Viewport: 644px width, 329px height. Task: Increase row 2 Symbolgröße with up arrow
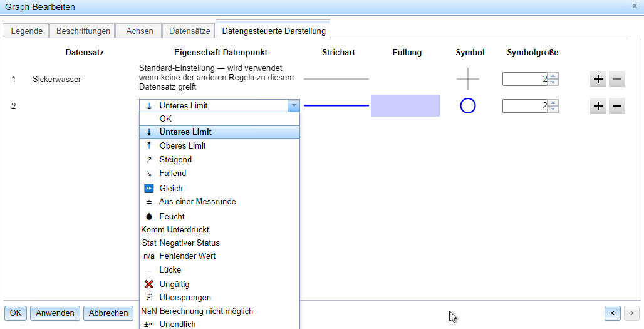point(553,103)
